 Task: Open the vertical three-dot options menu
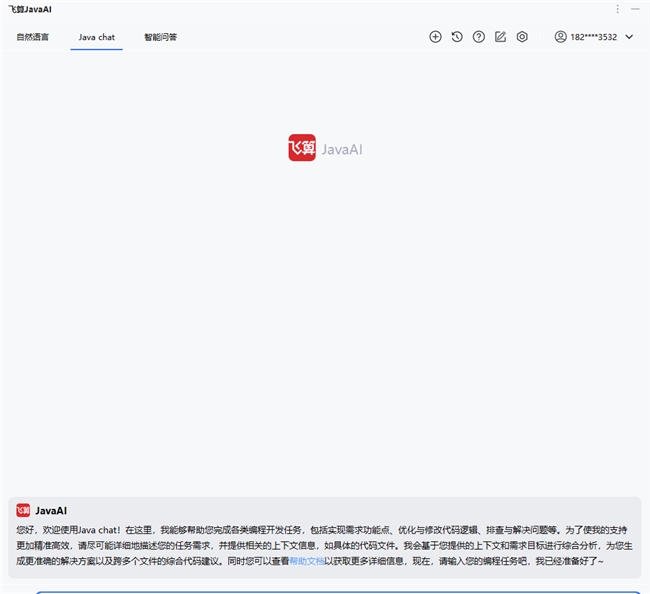[617, 9]
